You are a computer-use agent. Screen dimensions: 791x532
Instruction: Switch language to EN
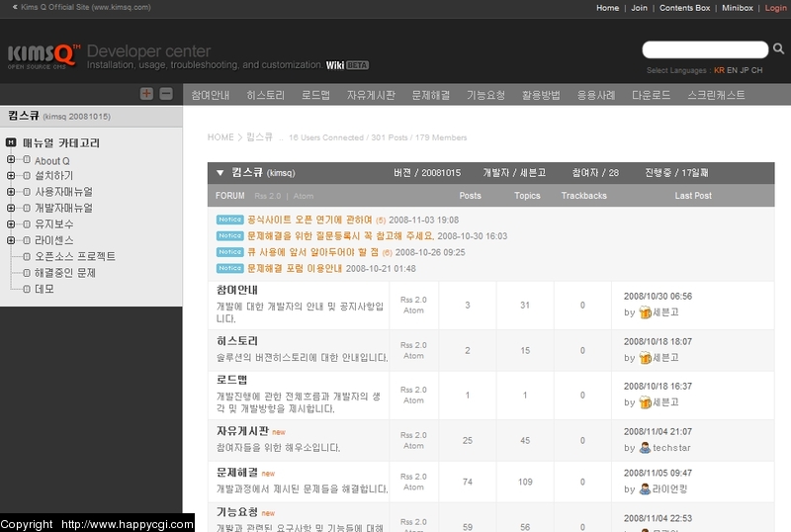[732, 70]
